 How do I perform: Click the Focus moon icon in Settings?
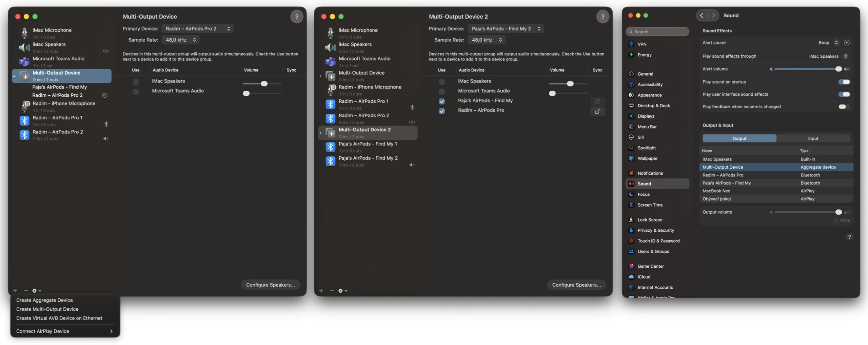pos(631,194)
